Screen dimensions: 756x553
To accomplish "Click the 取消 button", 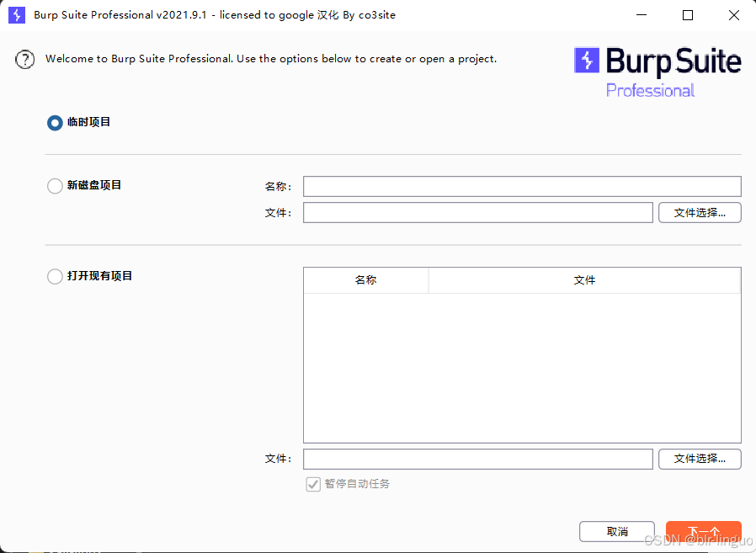I will tap(617, 531).
